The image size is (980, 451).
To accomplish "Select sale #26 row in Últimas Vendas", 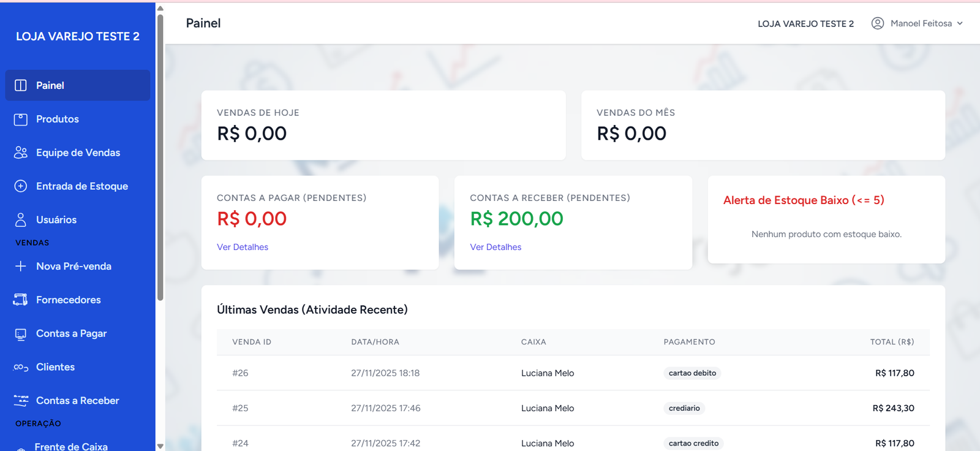I will pos(573,373).
